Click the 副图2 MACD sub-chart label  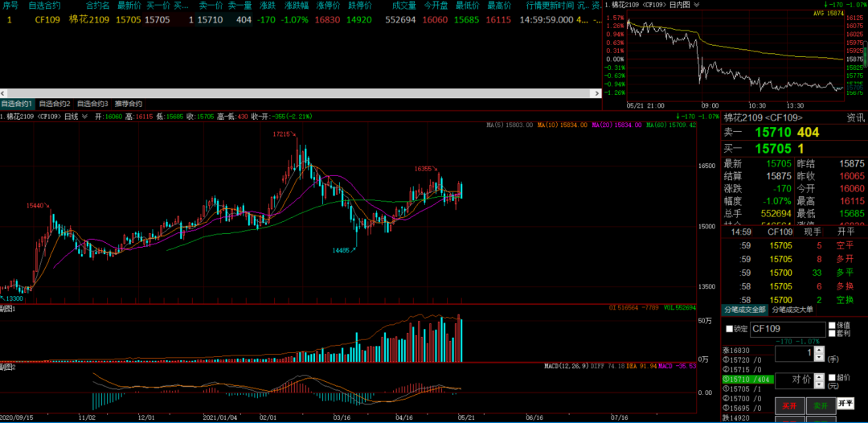(x=7, y=367)
